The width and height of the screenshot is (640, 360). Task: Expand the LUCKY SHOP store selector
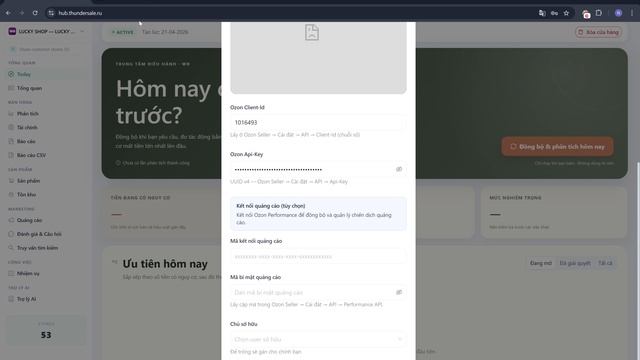(x=46, y=31)
